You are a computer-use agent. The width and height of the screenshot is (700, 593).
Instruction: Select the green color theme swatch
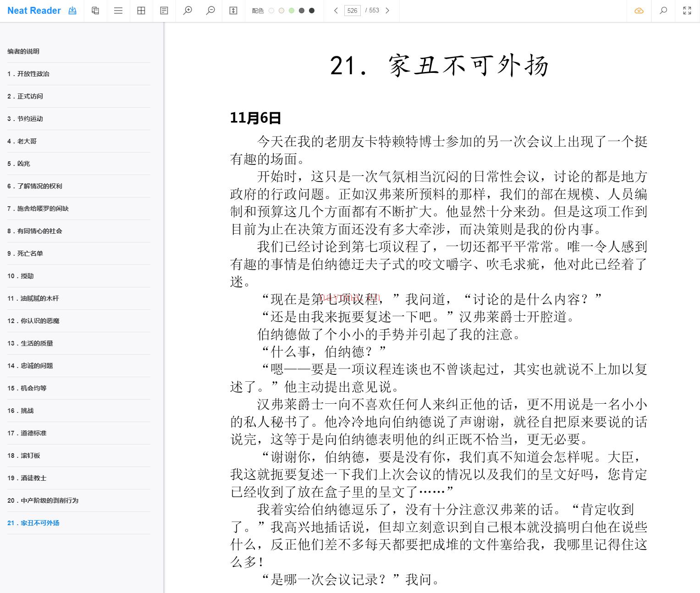point(292,11)
